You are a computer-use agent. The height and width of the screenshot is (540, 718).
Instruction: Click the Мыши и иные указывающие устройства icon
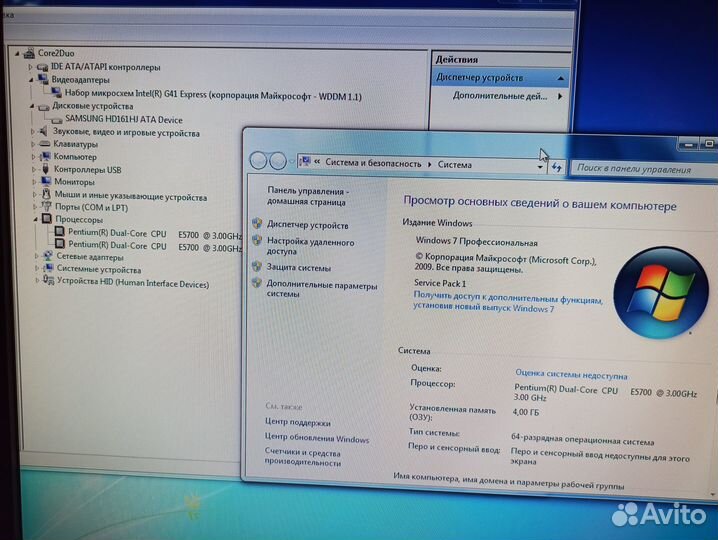(x=46, y=194)
